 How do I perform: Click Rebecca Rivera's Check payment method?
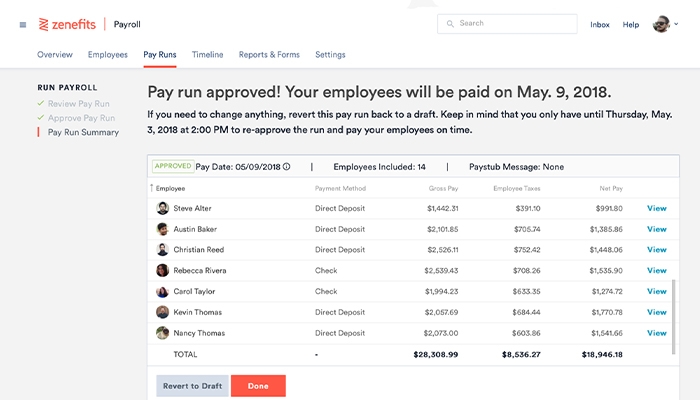click(x=326, y=271)
